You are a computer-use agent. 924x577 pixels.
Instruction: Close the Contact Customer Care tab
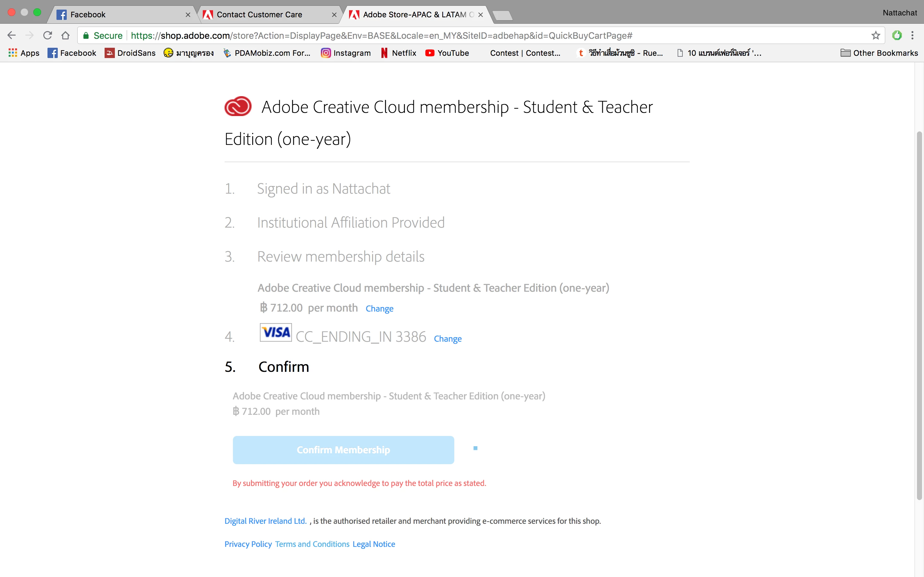click(334, 14)
